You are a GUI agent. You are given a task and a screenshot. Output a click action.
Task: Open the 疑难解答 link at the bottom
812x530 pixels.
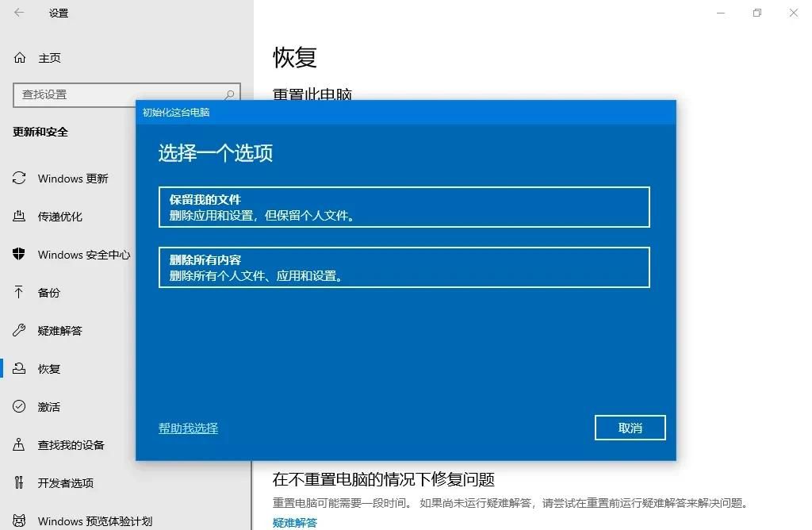(294, 522)
